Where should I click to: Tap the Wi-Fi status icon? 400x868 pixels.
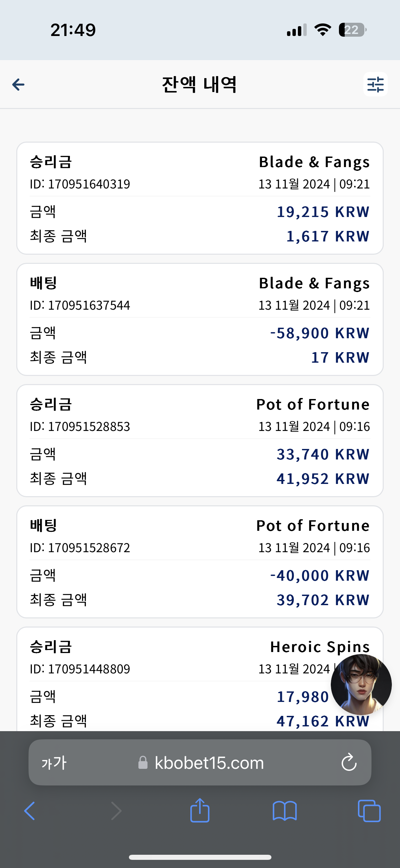tap(323, 30)
